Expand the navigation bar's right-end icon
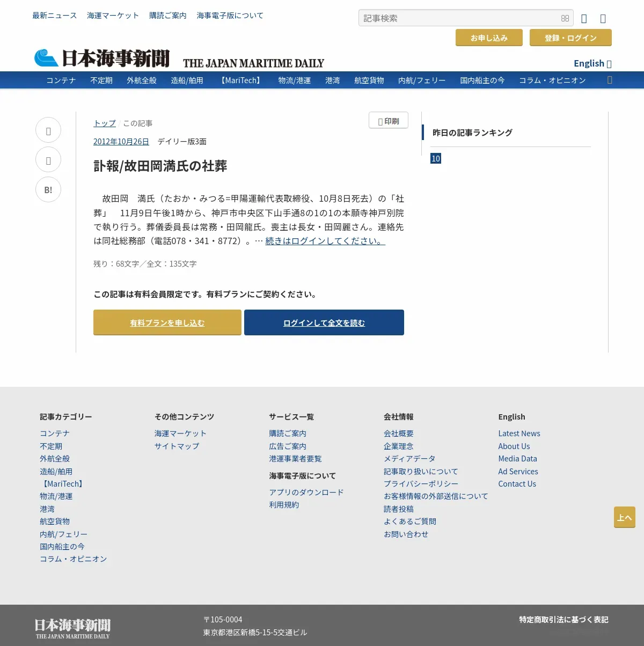The image size is (644, 646). 609,80
